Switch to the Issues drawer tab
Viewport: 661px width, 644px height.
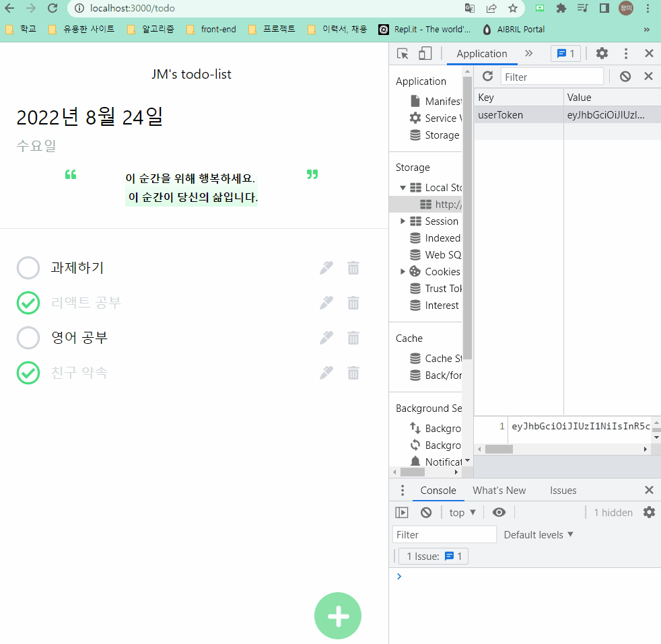coord(563,490)
